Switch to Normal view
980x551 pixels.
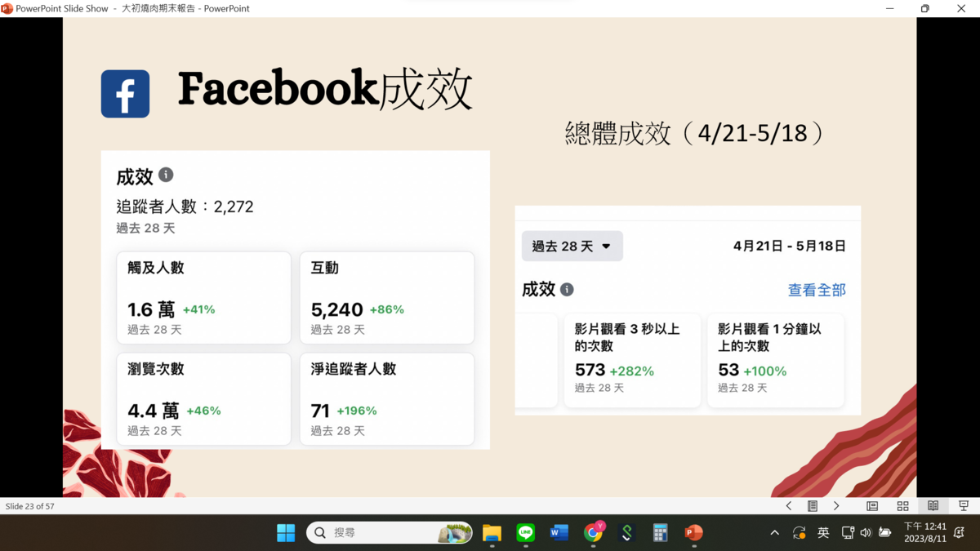click(x=872, y=506)
